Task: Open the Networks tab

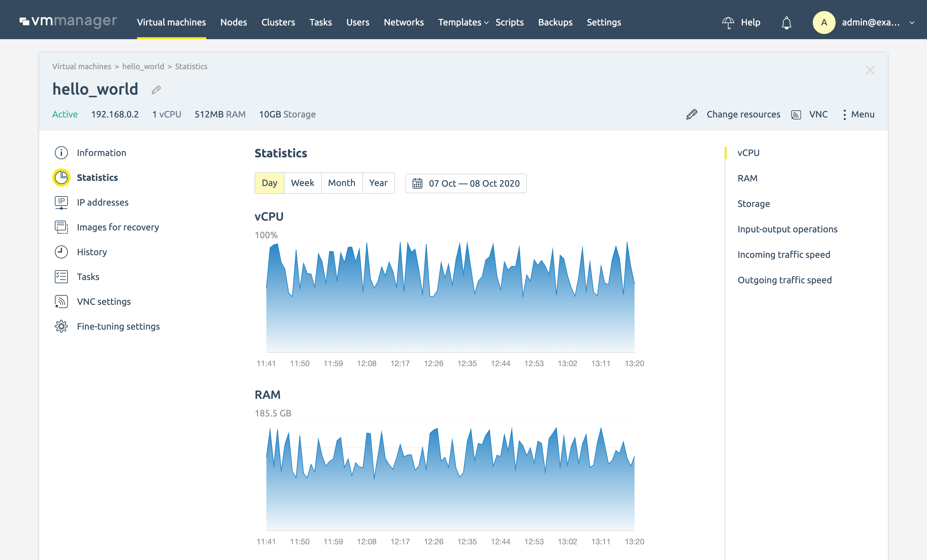Action: pos(404,22)
